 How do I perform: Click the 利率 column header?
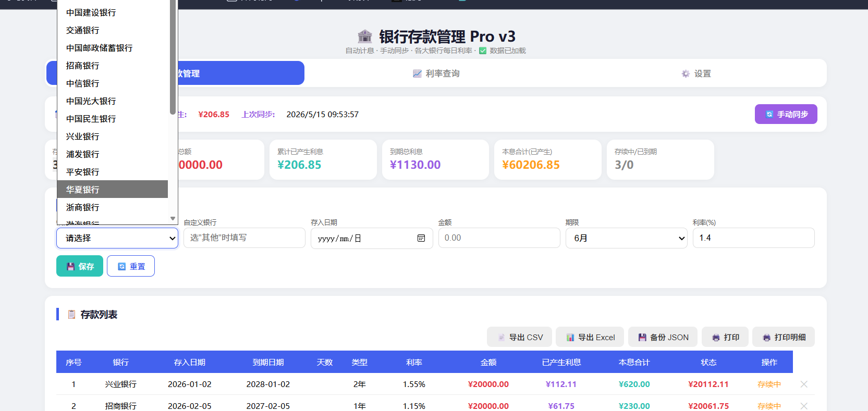coord(414,362)
